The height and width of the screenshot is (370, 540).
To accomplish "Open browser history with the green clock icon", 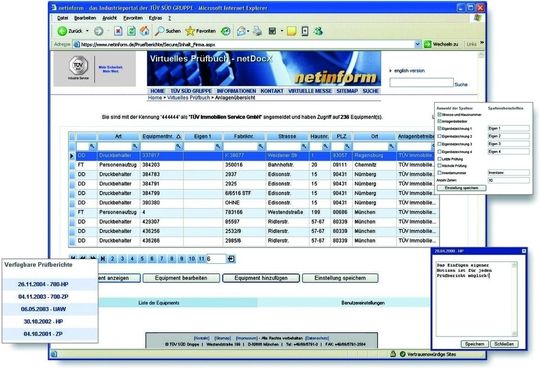I will point(226,31).
